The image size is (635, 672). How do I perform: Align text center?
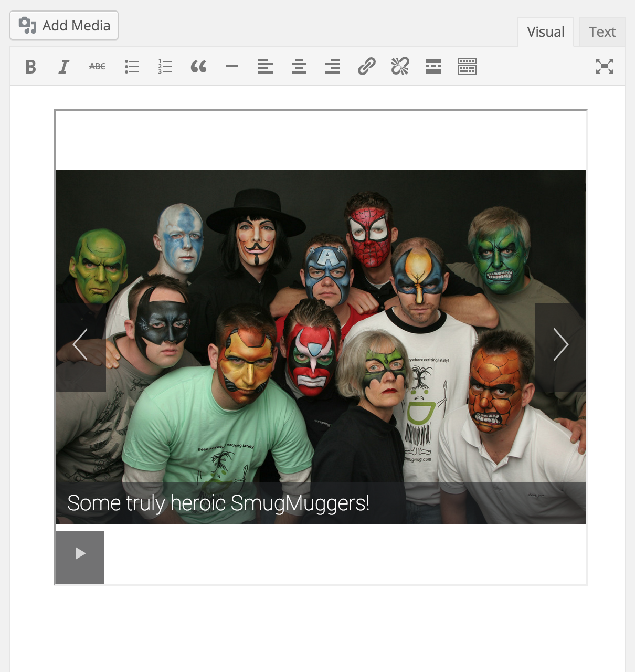point(299,67)
